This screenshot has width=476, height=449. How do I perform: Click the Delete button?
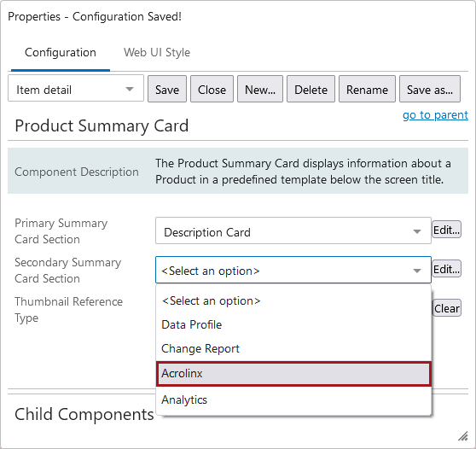(x=311, y=90)
